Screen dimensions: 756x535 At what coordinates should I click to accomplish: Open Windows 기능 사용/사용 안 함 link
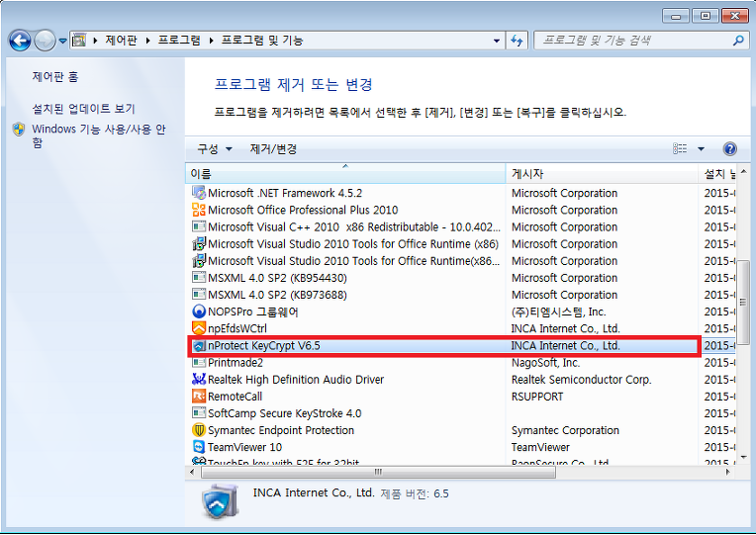click(x=99, y=135)
